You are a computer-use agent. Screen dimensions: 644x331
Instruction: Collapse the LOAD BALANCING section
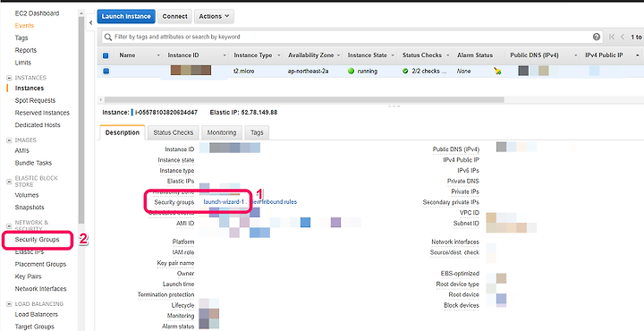pos(9,304)
